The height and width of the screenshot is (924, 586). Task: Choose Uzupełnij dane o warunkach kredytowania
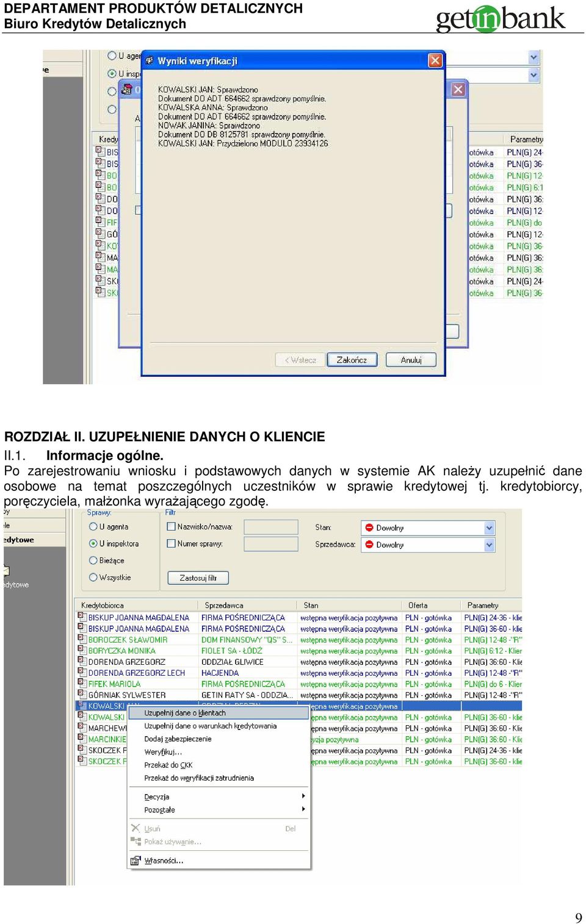pyautogui.click(x=219, y=726)
